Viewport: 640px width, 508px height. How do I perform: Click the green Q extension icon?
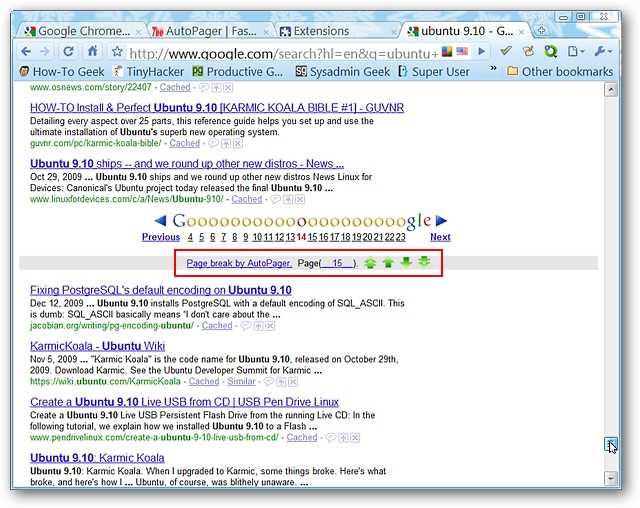click(x=551, y=51)
